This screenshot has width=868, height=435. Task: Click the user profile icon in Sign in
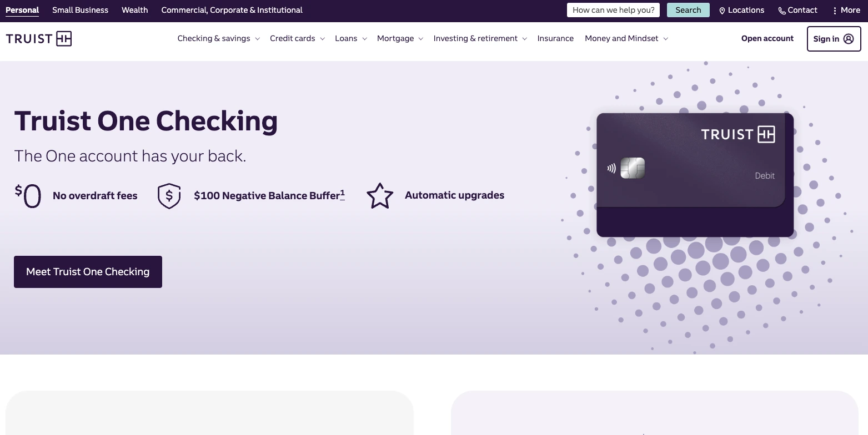coord(848,39)
